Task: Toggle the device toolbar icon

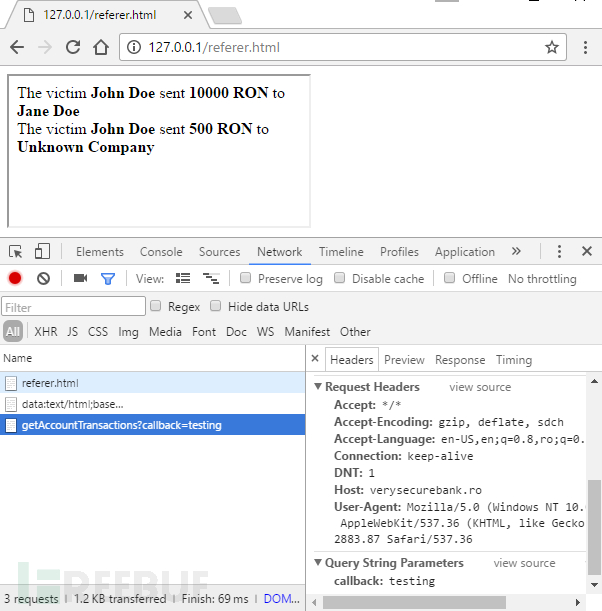Action: 42,251
